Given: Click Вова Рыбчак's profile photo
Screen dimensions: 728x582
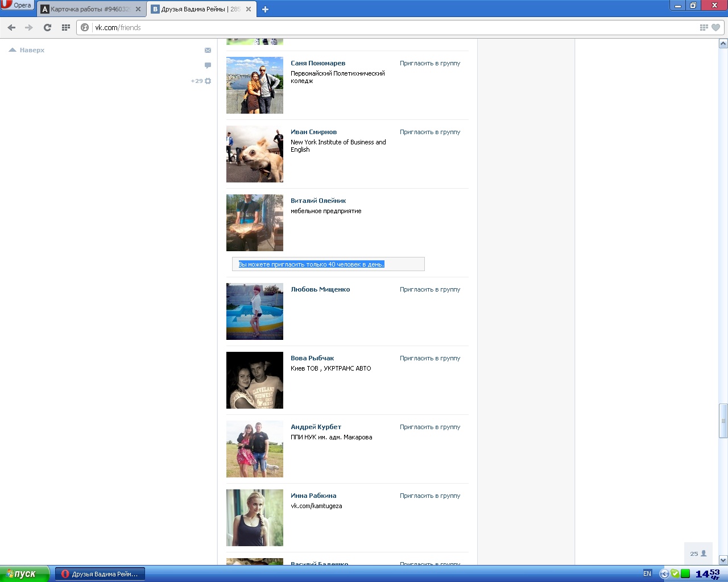Looking at the screenshot, I should point(255,380).
